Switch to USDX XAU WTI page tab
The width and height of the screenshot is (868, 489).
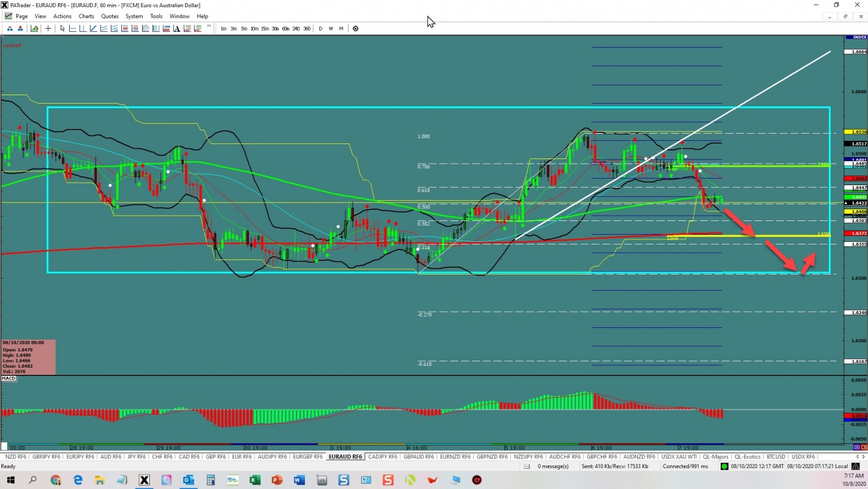pos(678,457)
